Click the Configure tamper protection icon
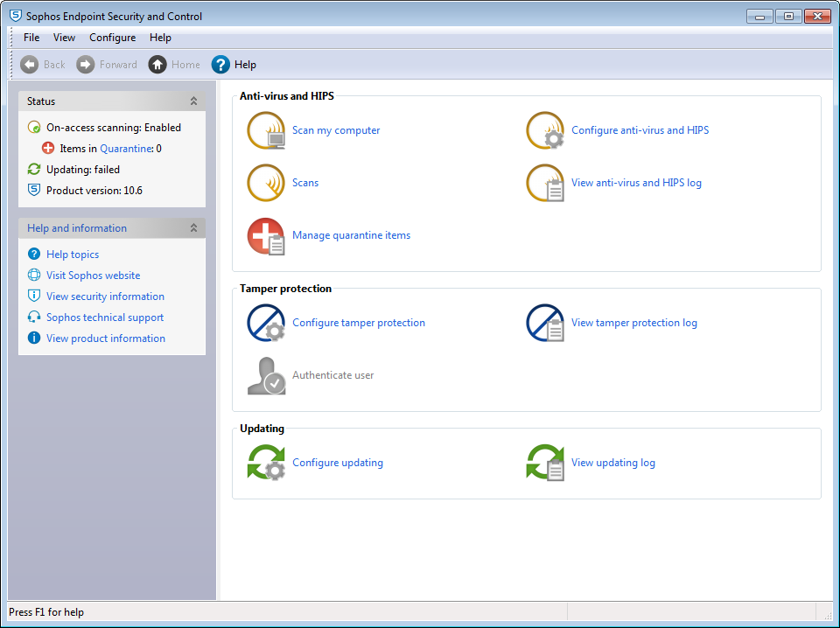The image size is (840, 628). 266,324
